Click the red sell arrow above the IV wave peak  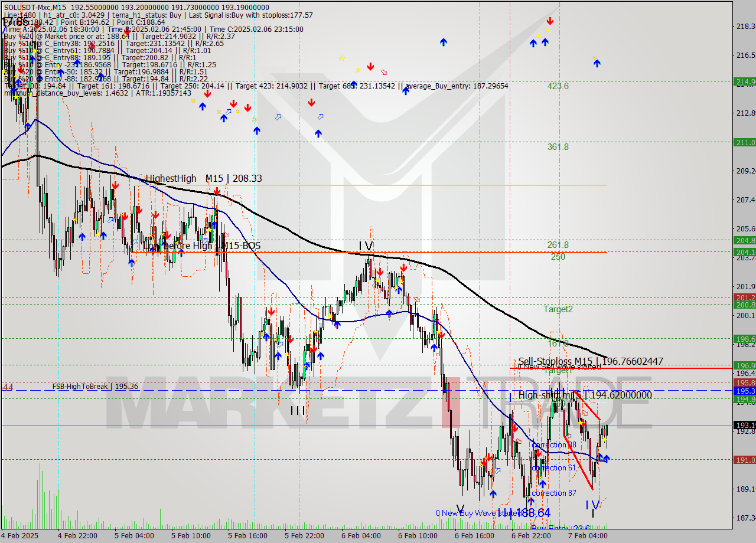(380, 271)
